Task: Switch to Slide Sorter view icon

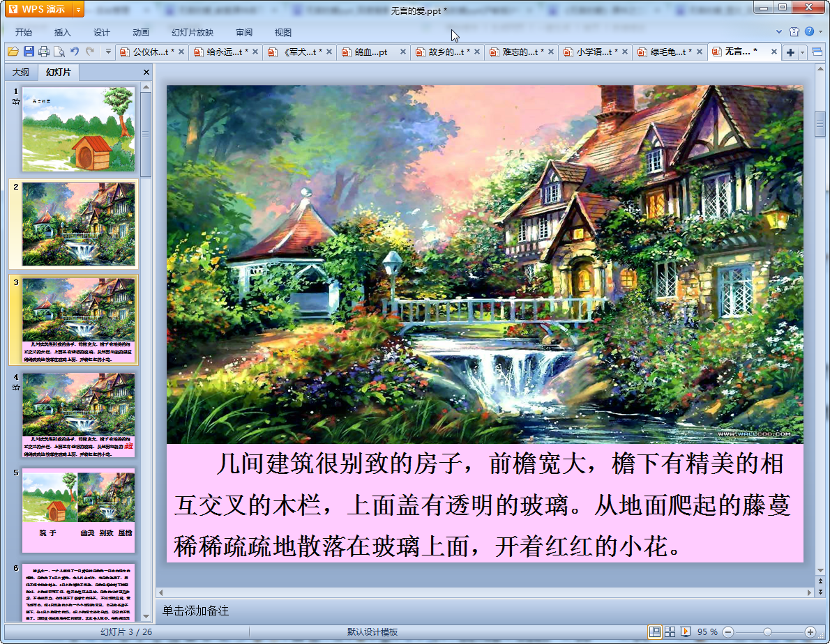Action: point(670,631)
